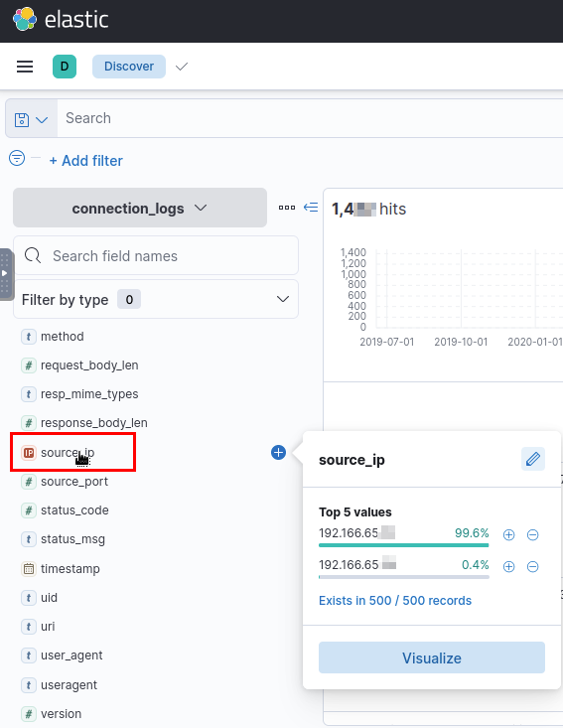Expand the Filter by type dropdown
This screenshot has width=563, height=728.
pos(156,300)
